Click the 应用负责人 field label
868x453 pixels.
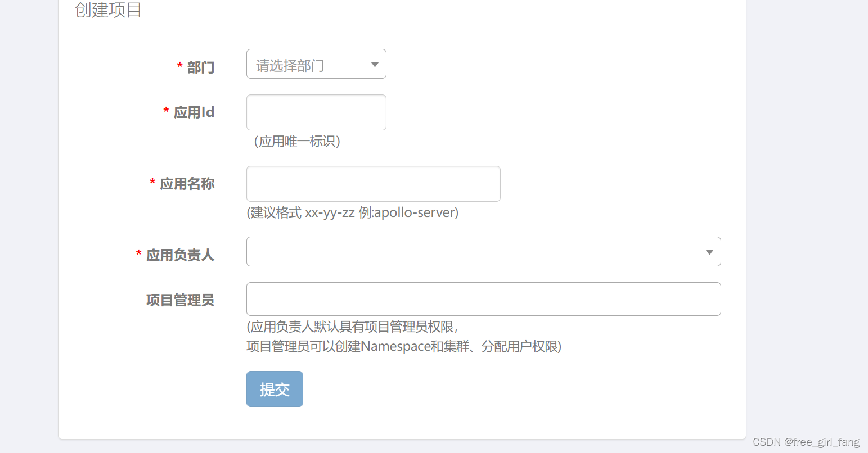(x=181, y=255)
